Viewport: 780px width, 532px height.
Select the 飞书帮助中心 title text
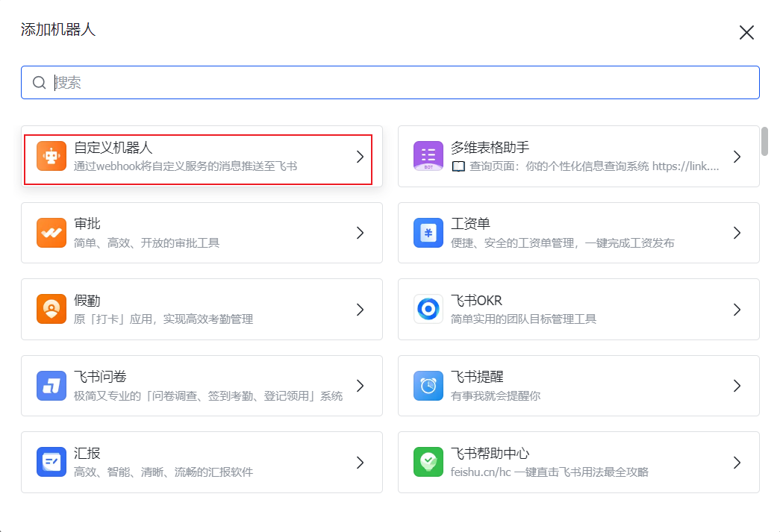point(490,454)
